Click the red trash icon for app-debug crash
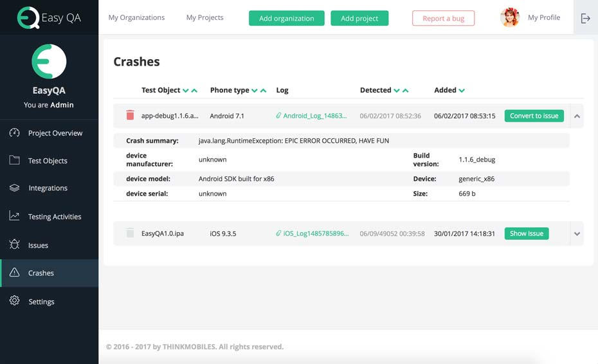The width and height of the screenshot is (598, 364). click(x=130, y=116)
